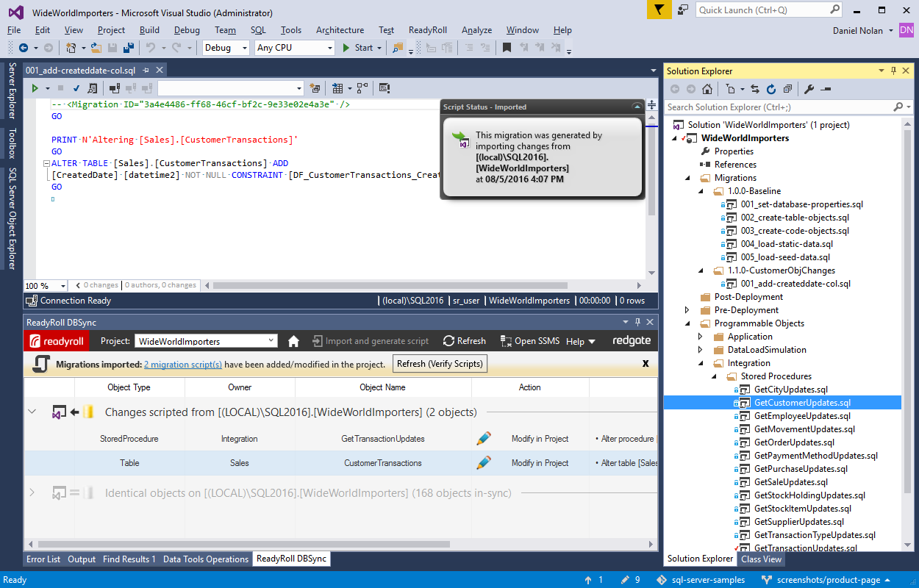Click the notifications flag icon in title bar

click(x=659, y=10)
